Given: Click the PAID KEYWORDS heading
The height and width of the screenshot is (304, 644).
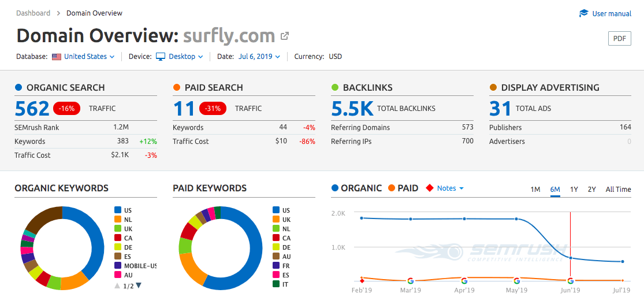Looking at the screenshot, I should [210, 188].
